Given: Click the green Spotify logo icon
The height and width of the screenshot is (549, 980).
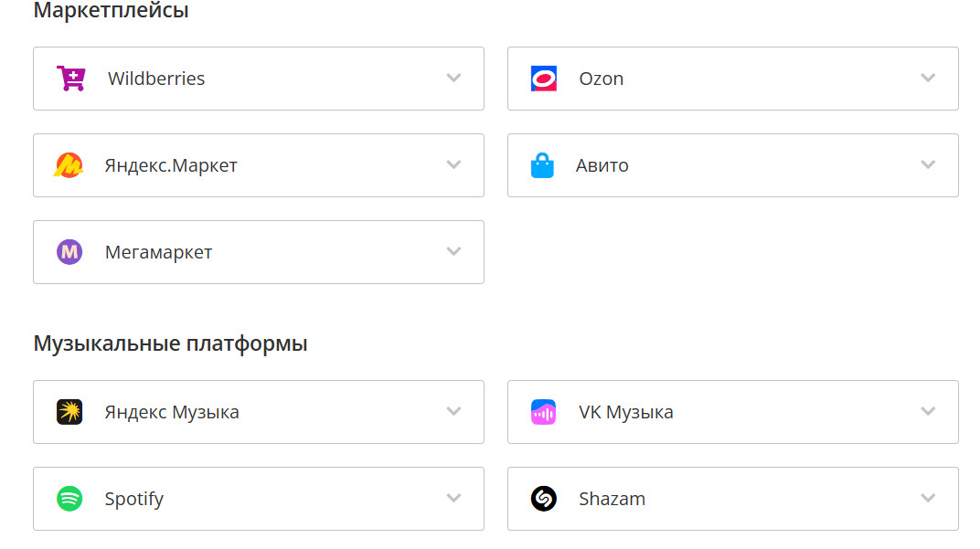Looking at the screenshot, I should click(69, 499).
